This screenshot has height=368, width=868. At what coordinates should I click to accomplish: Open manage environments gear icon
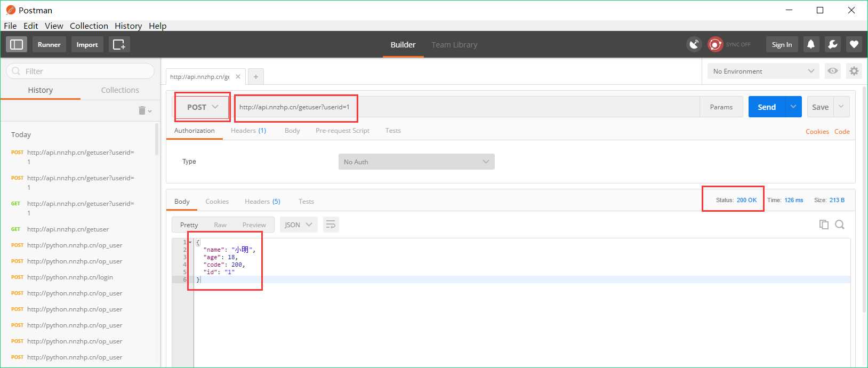click(854, 71)
